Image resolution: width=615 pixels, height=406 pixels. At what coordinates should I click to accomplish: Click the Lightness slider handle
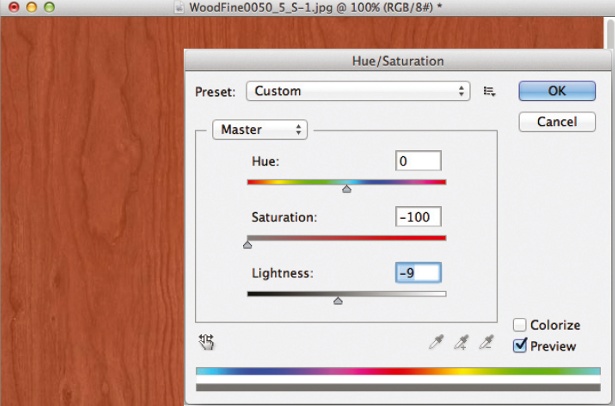click(338, 301)
